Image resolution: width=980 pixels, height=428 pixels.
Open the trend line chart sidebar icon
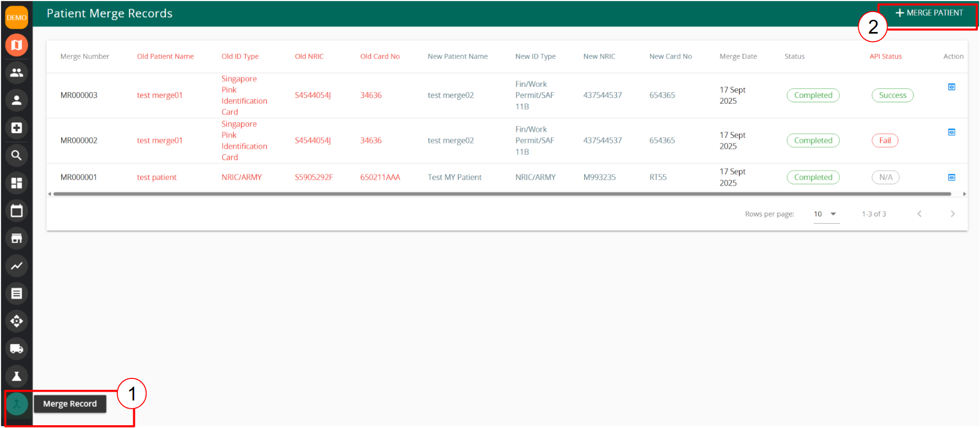(17, 266)
